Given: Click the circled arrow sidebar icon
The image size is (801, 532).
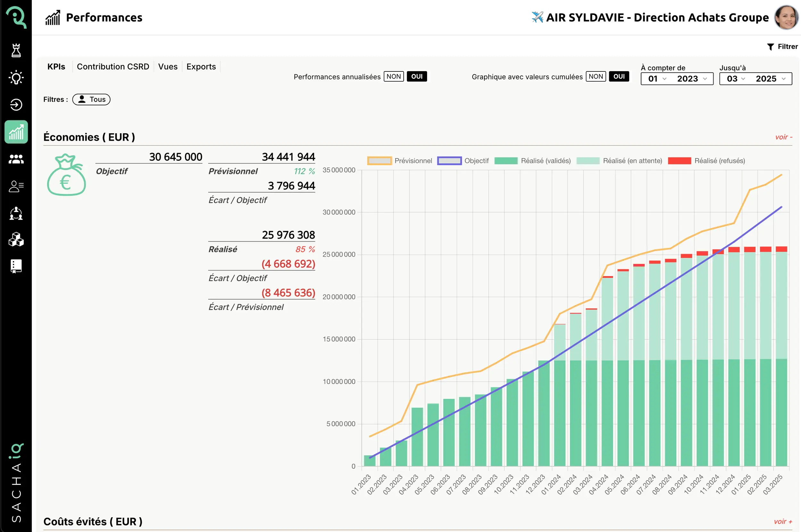Looking at the screenshot, I should [x=16, y=104].
